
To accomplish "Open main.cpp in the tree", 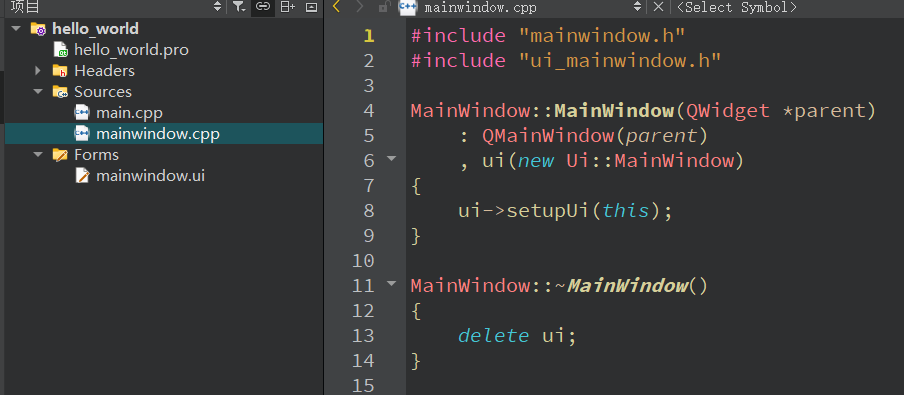I will tap(129, 112).
